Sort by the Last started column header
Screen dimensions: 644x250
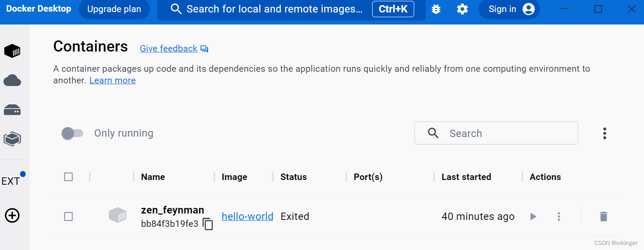(x=466, y=177)
